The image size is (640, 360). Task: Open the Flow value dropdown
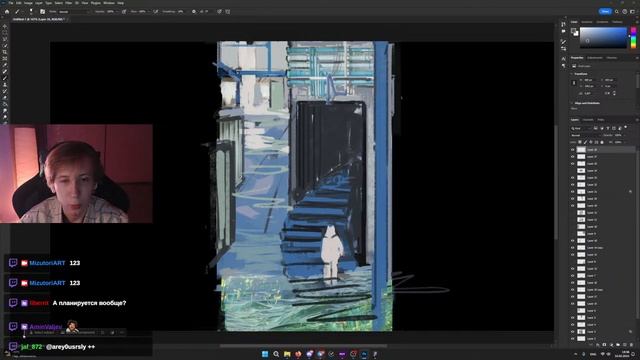pos(149,11)
